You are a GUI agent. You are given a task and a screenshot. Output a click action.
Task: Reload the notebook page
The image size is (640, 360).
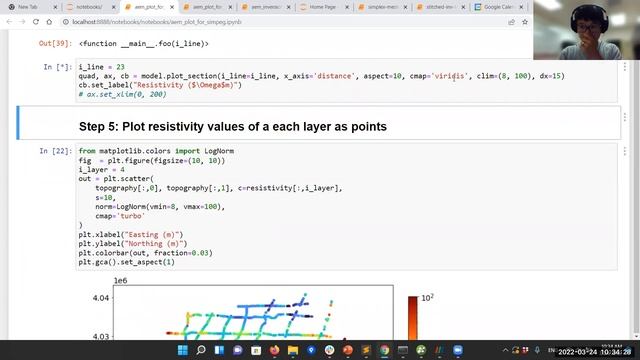pos(36,22)
